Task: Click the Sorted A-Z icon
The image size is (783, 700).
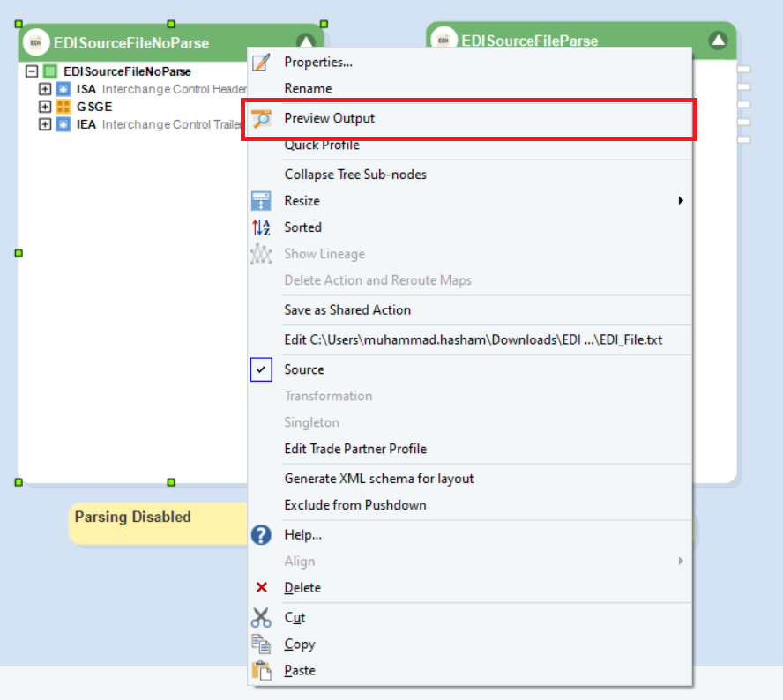Action: (x=261, y=227)
